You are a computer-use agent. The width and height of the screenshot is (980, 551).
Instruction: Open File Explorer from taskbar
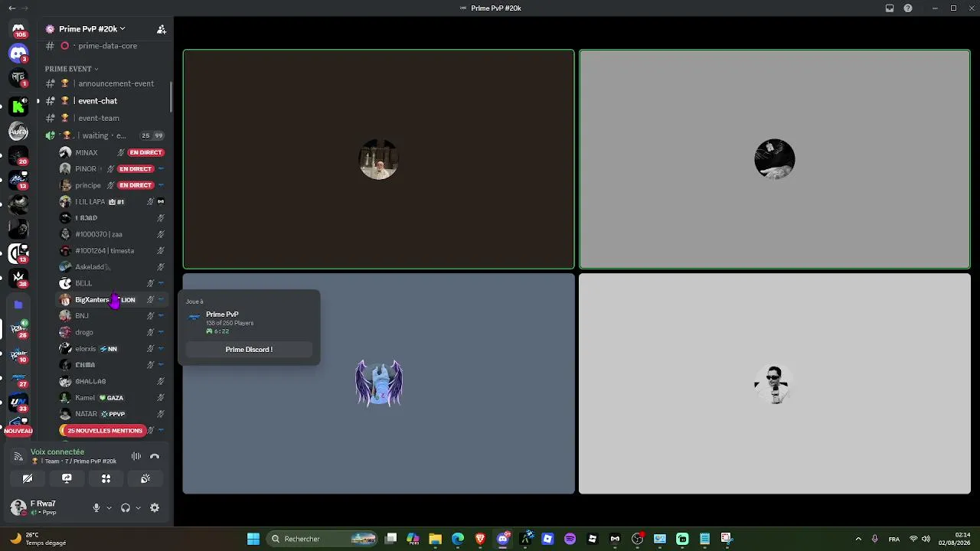coord(435,539)
